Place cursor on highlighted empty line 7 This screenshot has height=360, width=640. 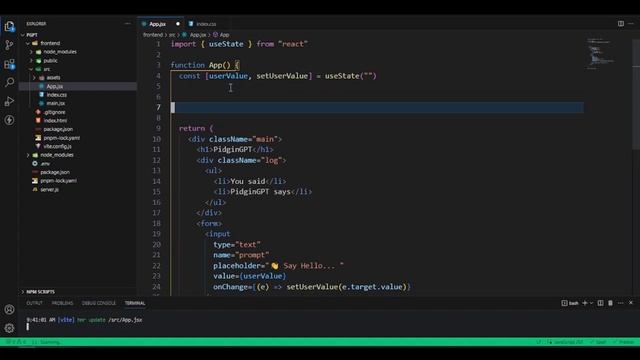377,107
